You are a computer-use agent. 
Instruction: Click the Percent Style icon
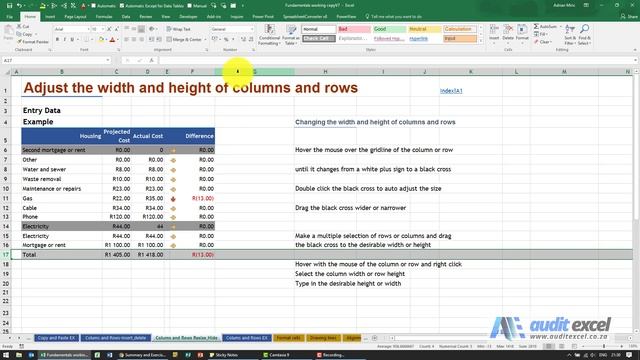226,40
